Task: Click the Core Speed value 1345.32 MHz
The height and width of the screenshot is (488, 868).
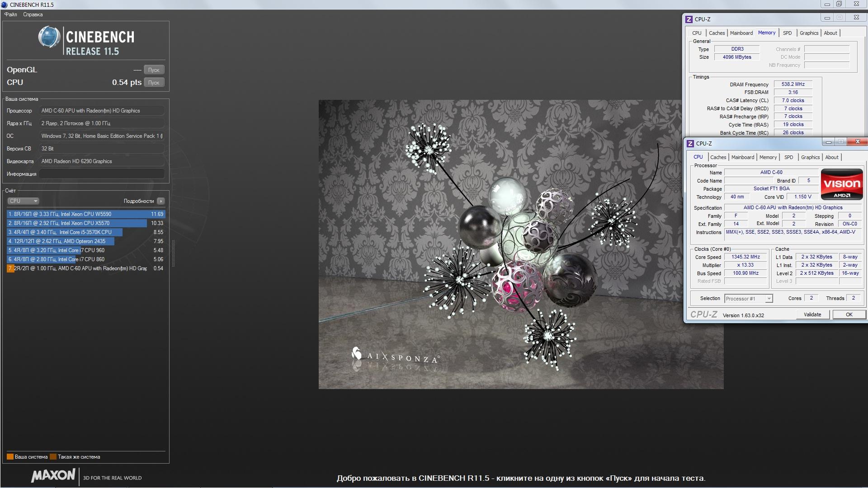Action: tap(746, 257)
